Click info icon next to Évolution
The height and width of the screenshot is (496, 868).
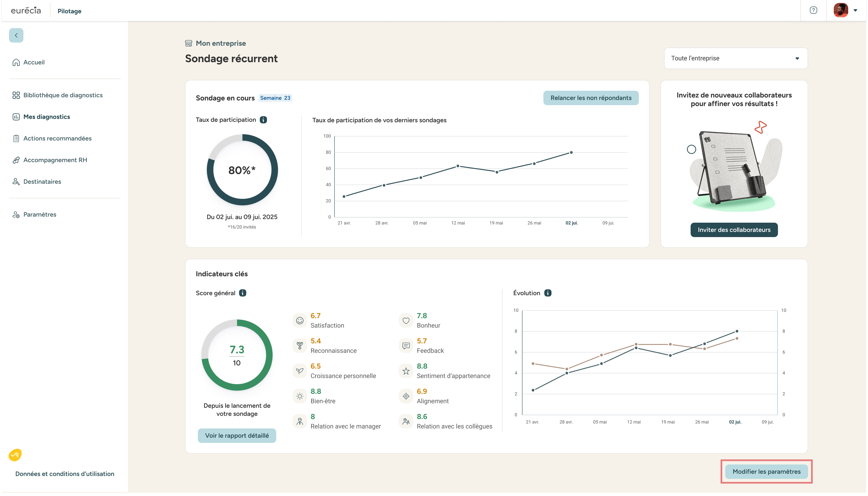pos(548,293)
